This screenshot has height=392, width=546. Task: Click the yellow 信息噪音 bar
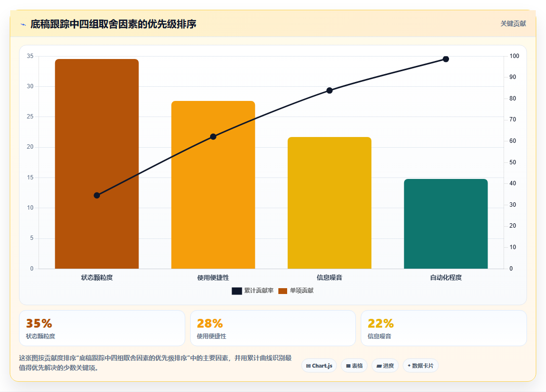pos(330,203)
